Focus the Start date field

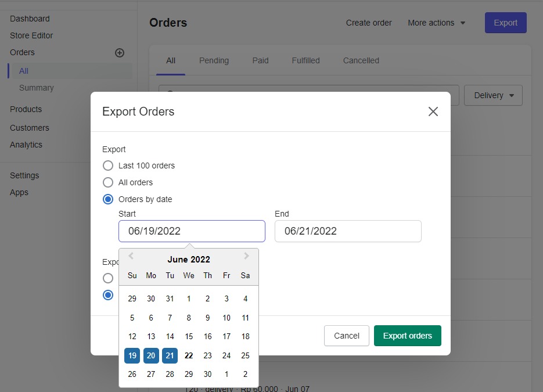pyautogui.click(x=192, y=231)
